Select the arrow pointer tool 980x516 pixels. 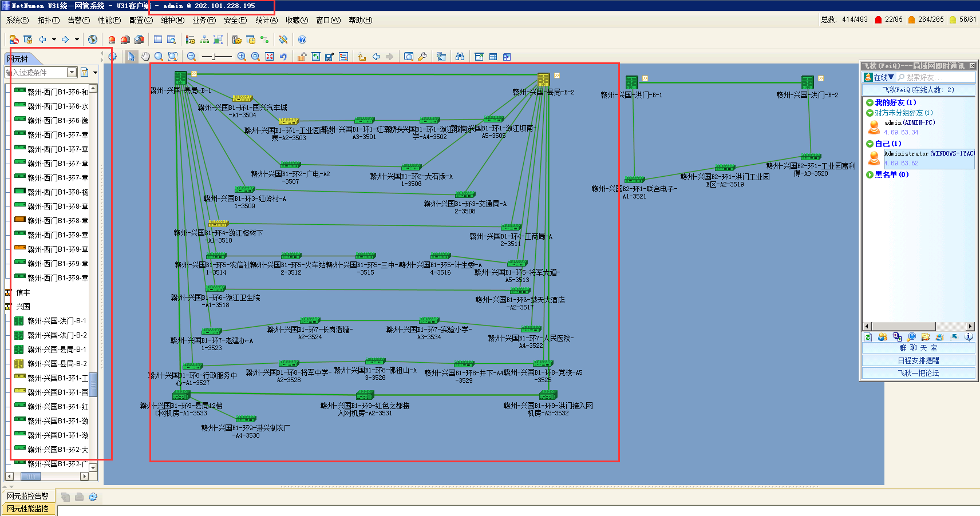[132, 57]
